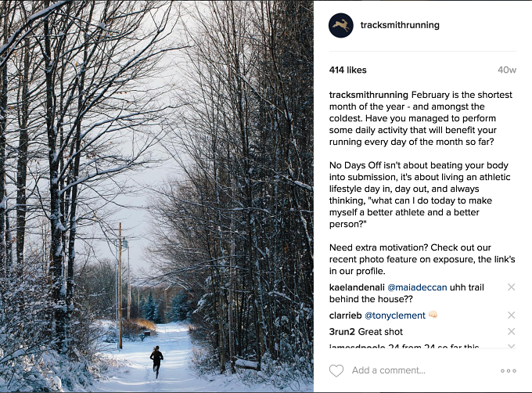Delete kaelandenali's comment with X
The height and width of the screenshot is (393, 532).
[x=512, y=287]
